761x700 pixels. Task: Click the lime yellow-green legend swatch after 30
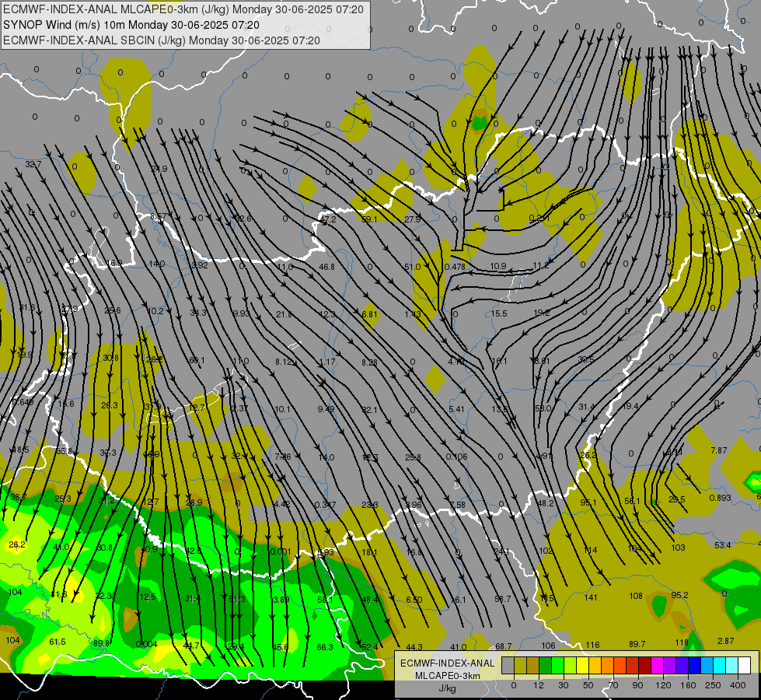(571, 665)
